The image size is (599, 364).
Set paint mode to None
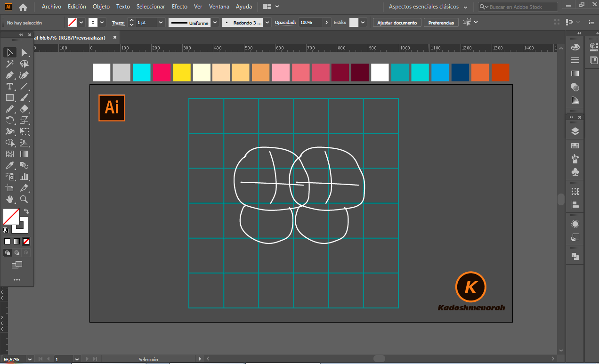(26, 241)
